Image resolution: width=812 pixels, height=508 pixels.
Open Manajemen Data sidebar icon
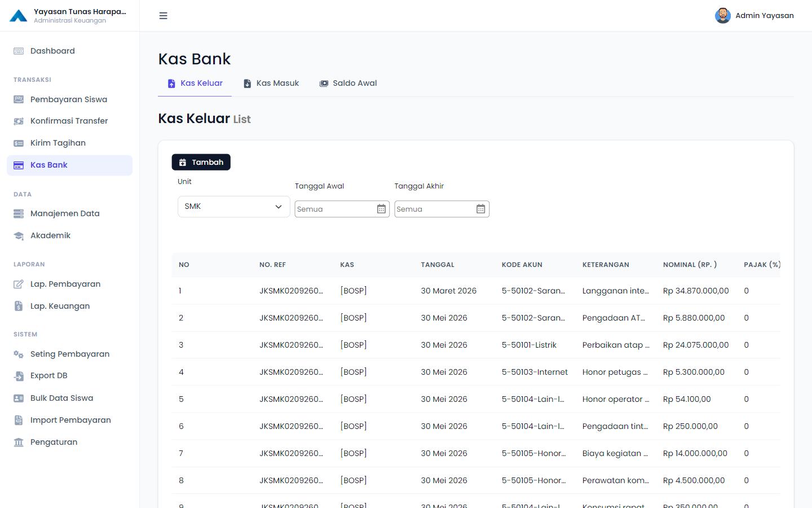pyautogui.click(x=19, y=213)
